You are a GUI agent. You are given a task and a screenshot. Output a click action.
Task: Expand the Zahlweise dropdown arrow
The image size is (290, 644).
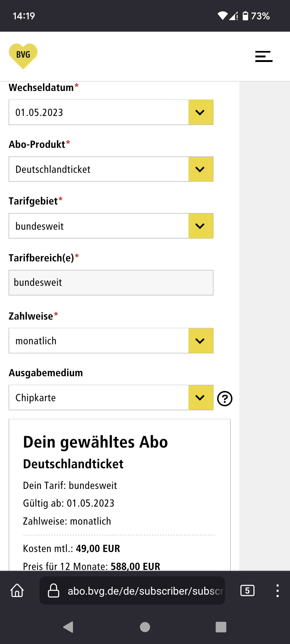coord(201,341)
